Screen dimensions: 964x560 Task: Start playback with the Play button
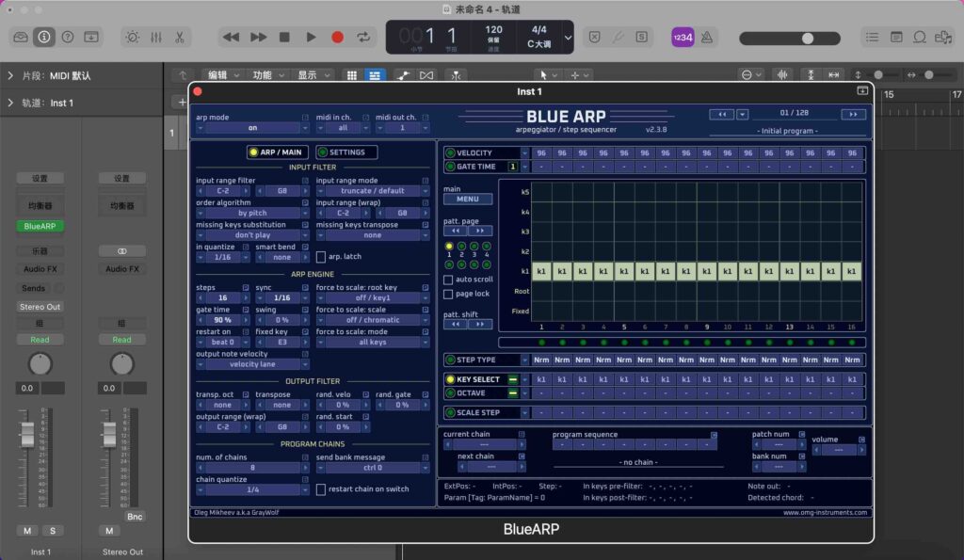pos(311,37)
